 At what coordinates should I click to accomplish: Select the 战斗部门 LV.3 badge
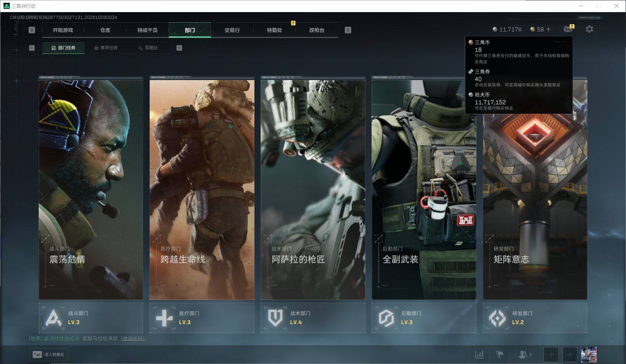pyautogui.click(x=91, y=318)
